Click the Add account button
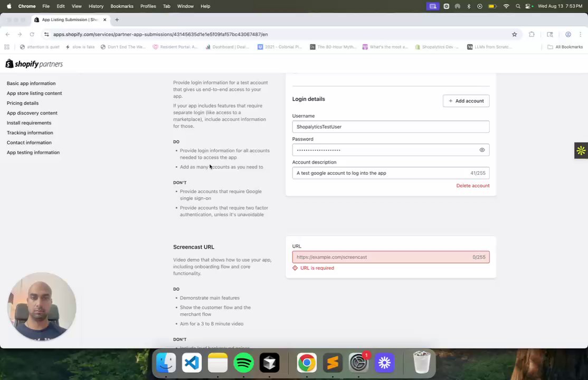The image size is (588, 380). tap(466, 101)
